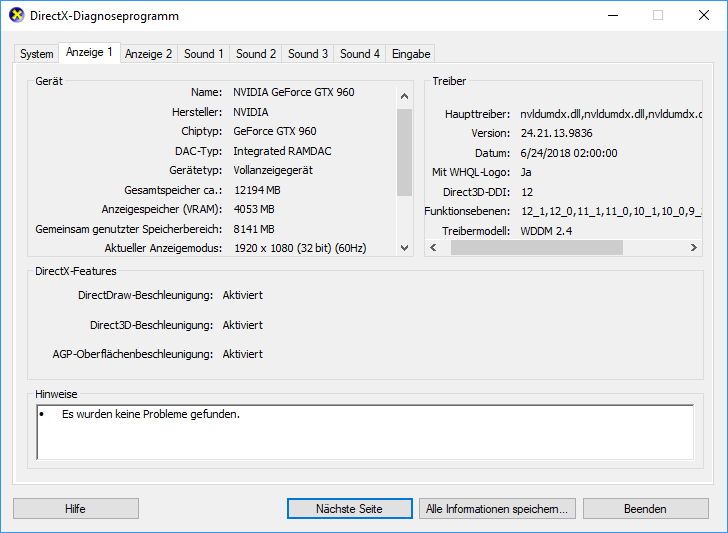Click the 4053 MB VRAM value

254,209
